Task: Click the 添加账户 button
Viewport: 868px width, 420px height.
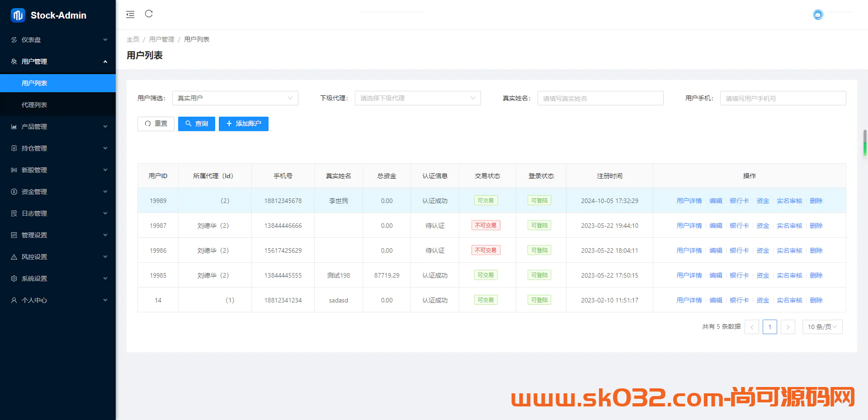Action: (244, 124)
